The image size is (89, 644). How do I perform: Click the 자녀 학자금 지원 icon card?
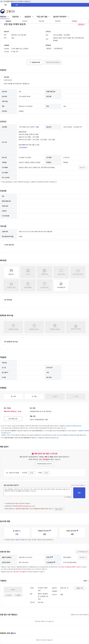pos(78,272)
